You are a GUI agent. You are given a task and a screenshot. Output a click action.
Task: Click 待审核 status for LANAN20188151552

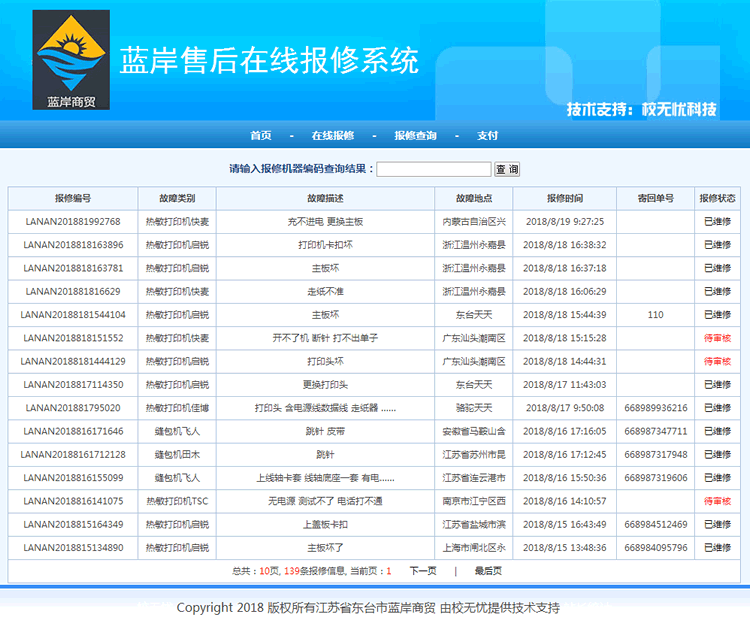coord(717,338)
